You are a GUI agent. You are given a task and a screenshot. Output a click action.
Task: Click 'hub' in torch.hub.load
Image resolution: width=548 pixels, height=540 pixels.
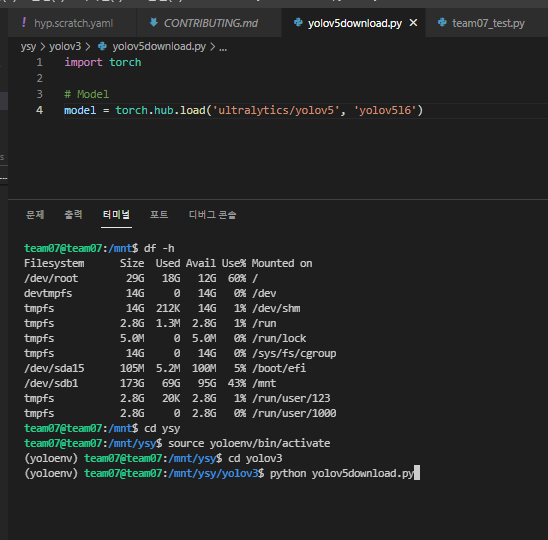tap(164, 110)
